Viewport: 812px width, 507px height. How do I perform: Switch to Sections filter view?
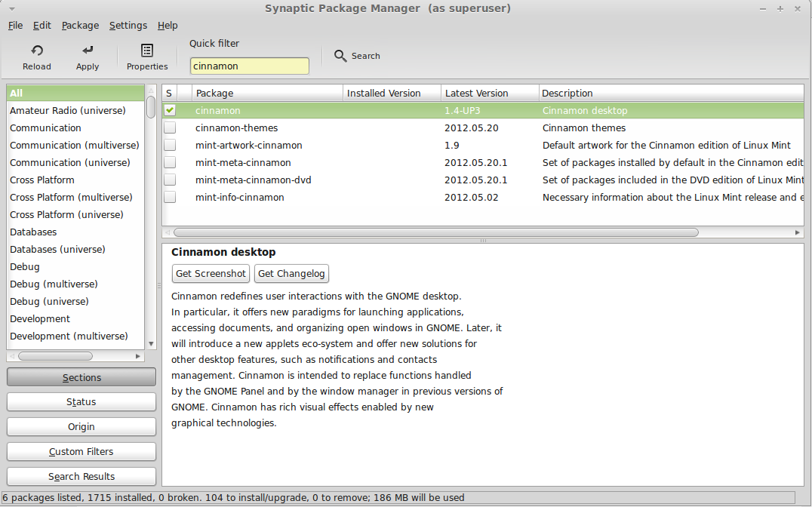[82, 377]
